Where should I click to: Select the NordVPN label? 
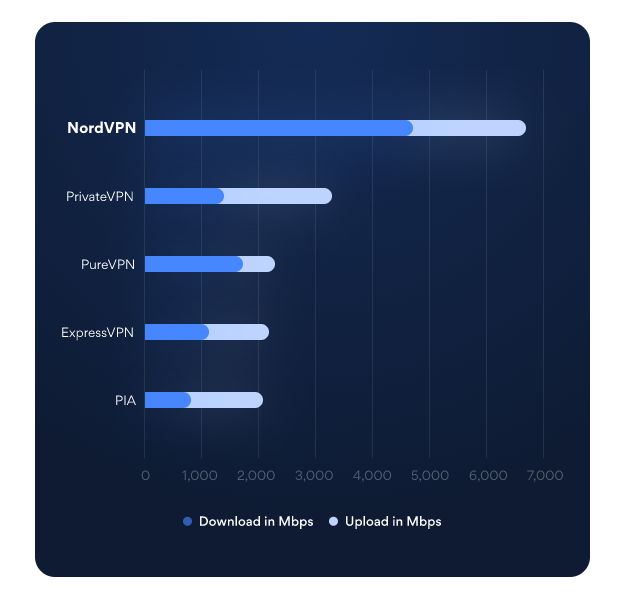point(101,128)
